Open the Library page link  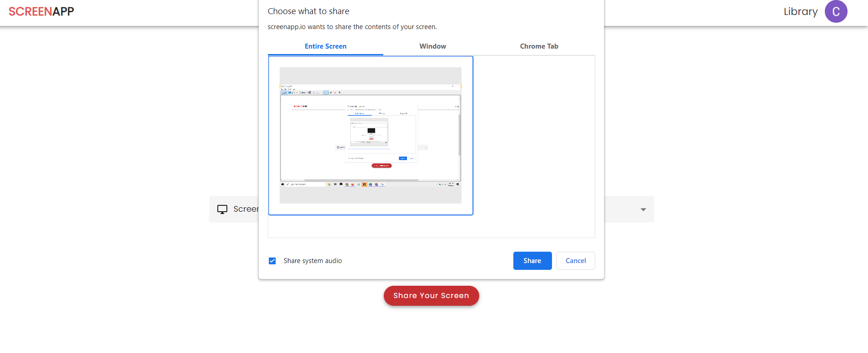tap(800, 12)
